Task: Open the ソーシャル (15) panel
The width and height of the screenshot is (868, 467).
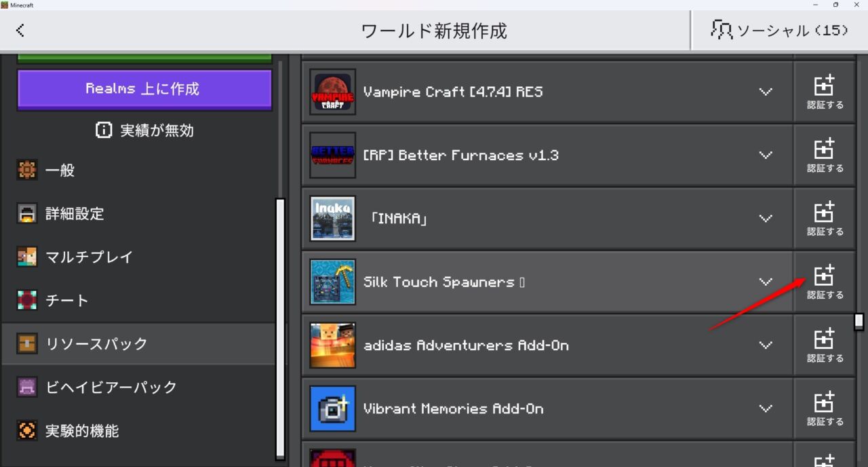Action: pyautogui.click(x=780, y=30)
